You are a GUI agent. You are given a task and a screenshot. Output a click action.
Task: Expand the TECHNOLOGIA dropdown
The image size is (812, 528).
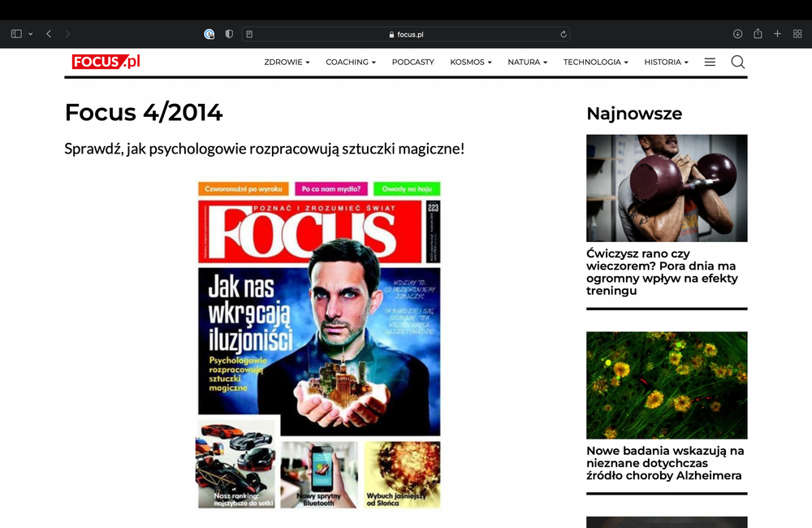pos(595,62)
